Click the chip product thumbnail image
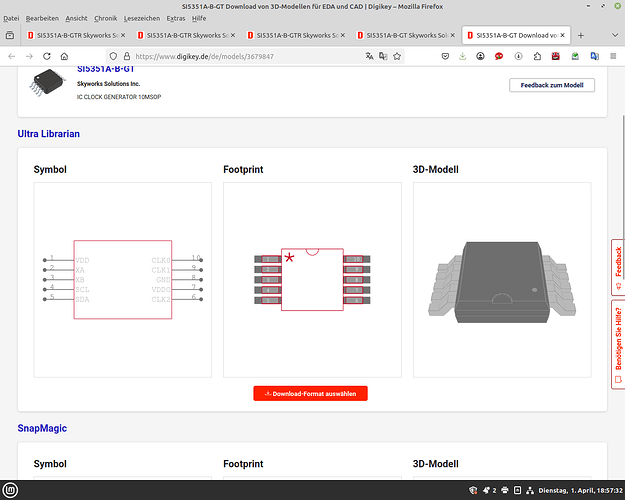The width and height of the screenshot is (625, 500). 47,82
